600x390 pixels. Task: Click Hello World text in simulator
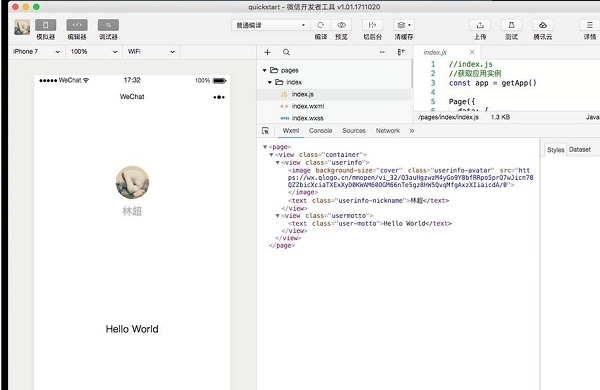(x=132, y=329)
